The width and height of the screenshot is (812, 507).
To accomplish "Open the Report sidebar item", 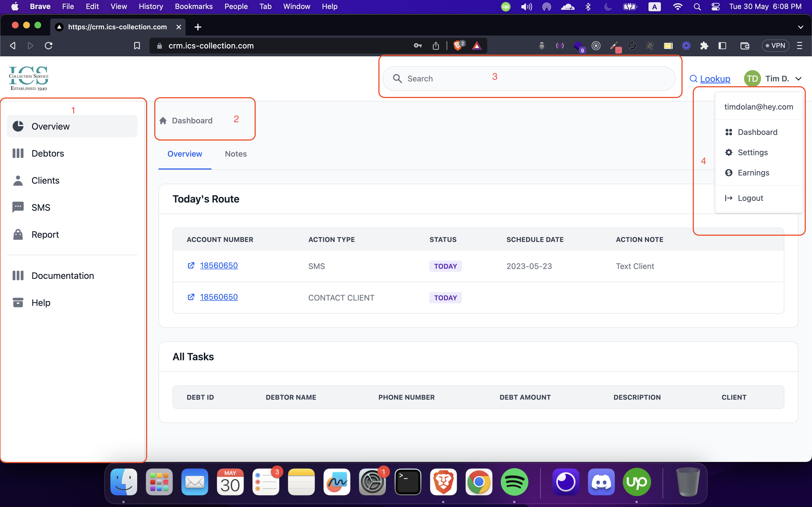I will 45,234.
